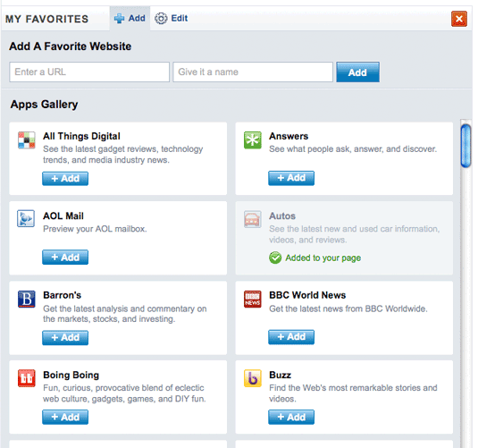The image size is (478, 448).
Task: Add the Buzz app
Action: (291, 417)
